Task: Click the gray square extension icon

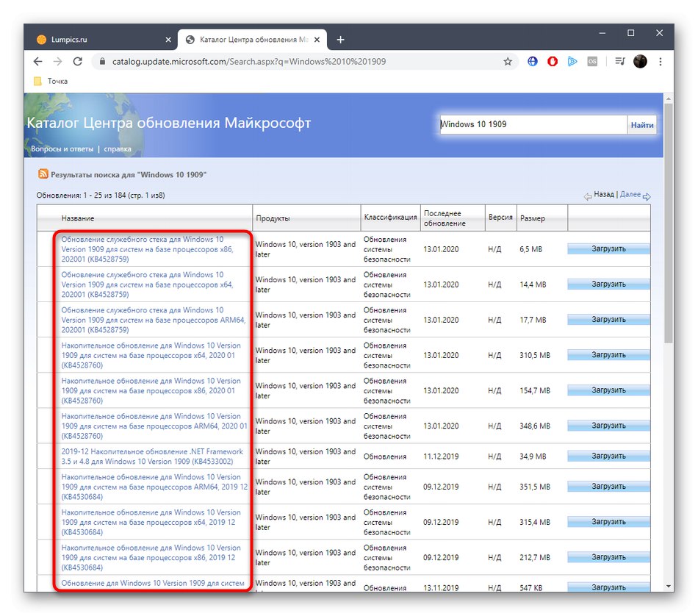Action: (592, 62)
